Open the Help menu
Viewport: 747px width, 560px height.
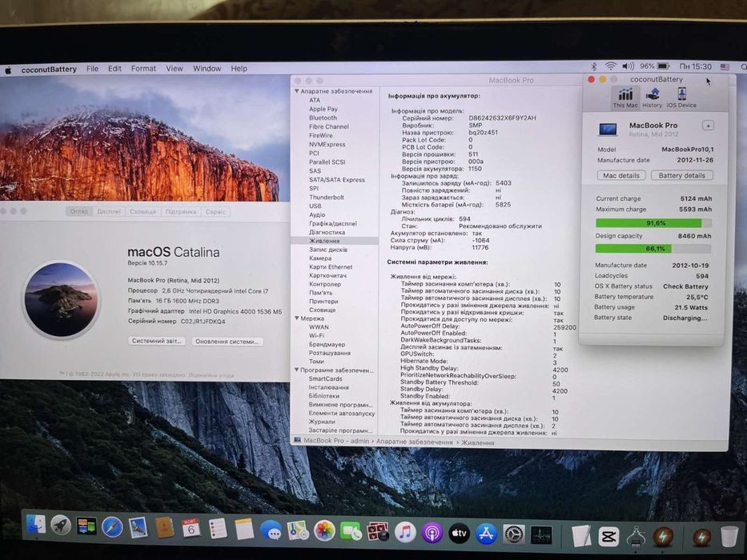pyautogui.click(x=239, y=69)
